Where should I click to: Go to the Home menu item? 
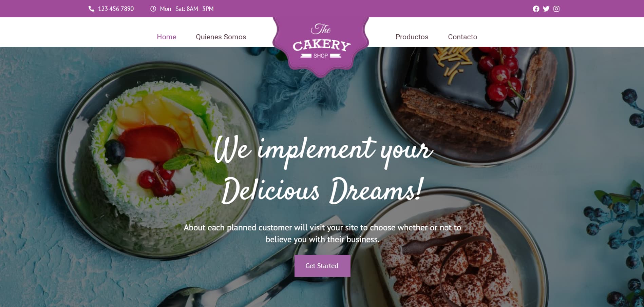(167, 37)
